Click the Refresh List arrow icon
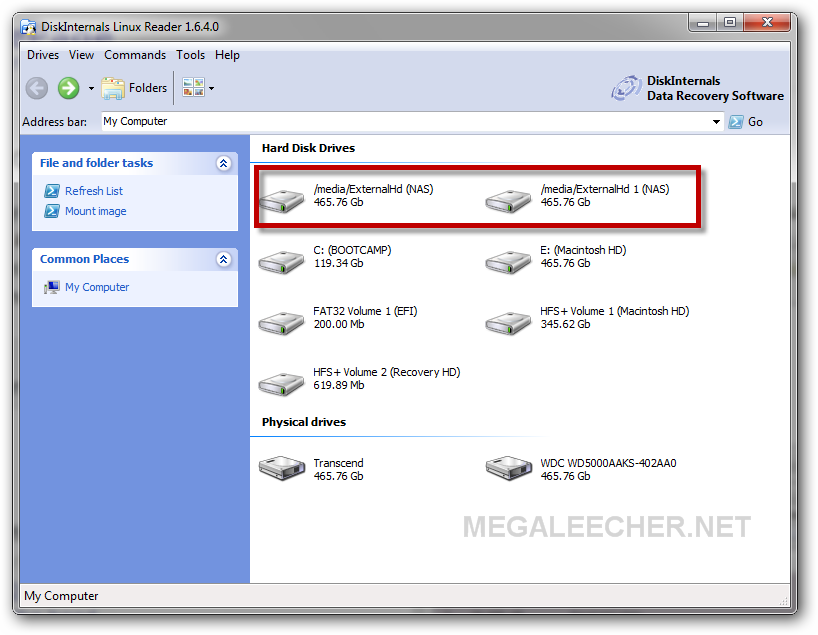The width and height of the screenshot is (818, 635). pos(52,191)
